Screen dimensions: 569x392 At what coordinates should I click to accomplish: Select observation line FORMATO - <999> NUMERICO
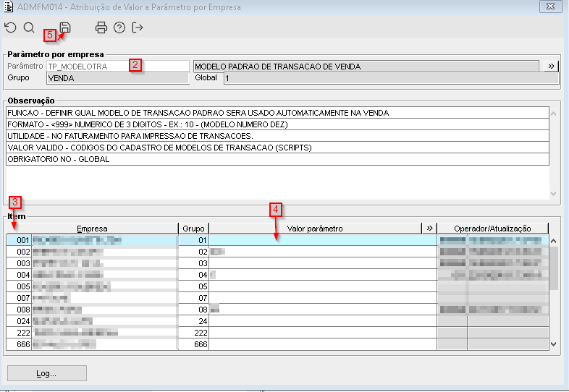[277, 124]
